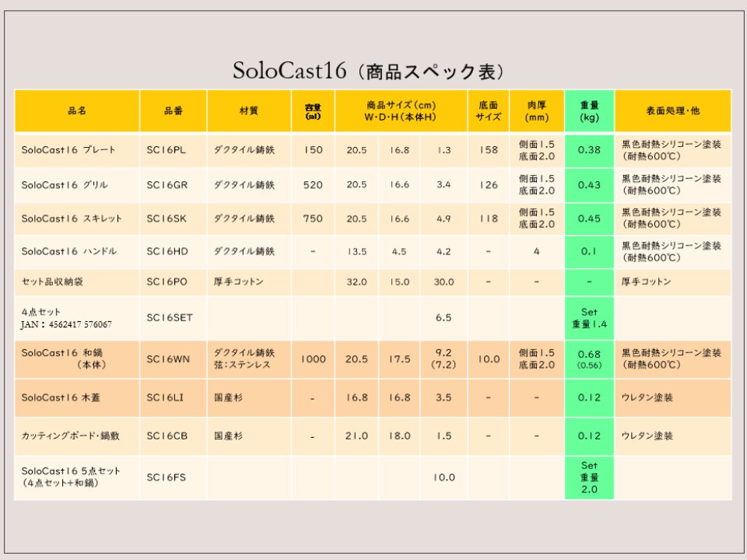Click the height value 10.0 in SC16FS row
Viewport: 747px width, 560px height.
point(444,477)
